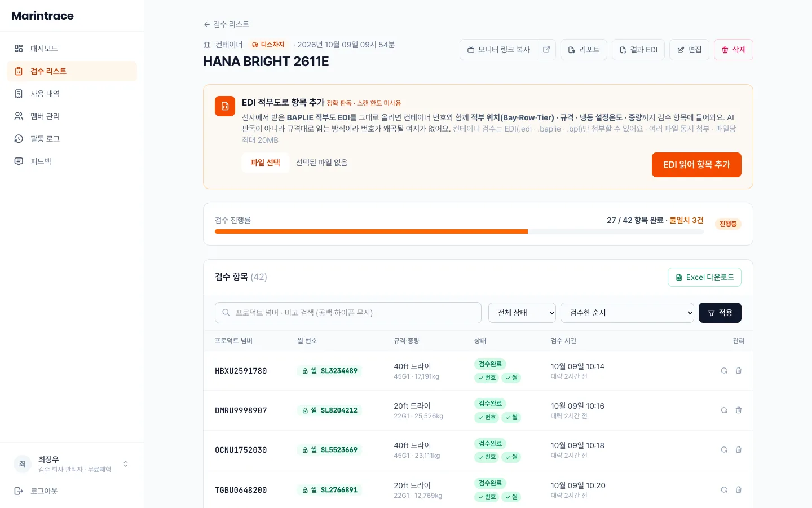Click seal badge SL8204212
The height and width of the screenshot is (508, 812).
[329, 410]
